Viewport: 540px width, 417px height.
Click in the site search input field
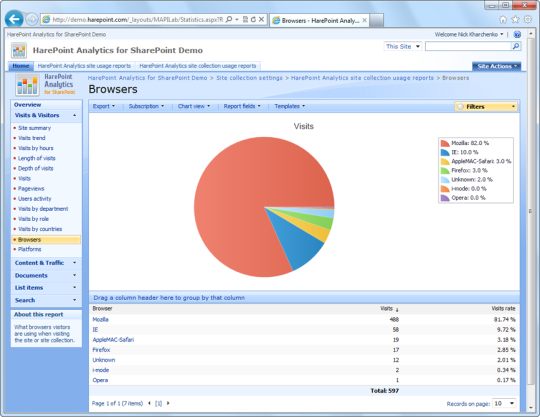coord(468,46)
